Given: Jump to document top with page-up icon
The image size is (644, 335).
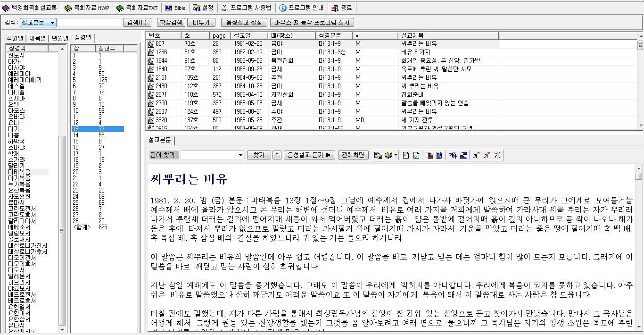Looking at the screenshot, I should click(x=405, y=154).
